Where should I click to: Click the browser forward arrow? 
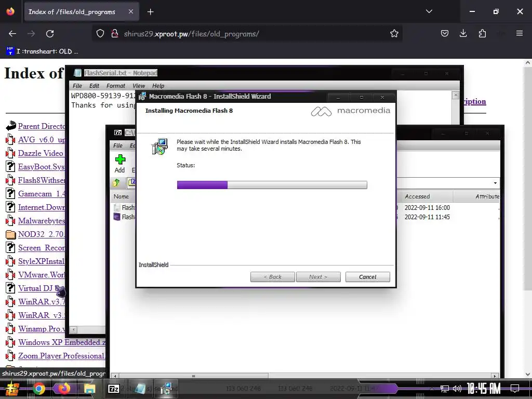(x=31, y=34)
